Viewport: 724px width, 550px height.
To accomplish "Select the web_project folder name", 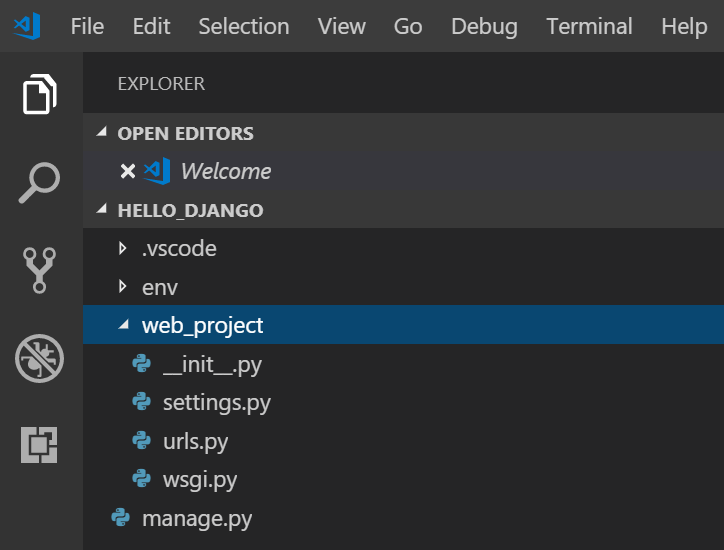I will click(203, 326).
